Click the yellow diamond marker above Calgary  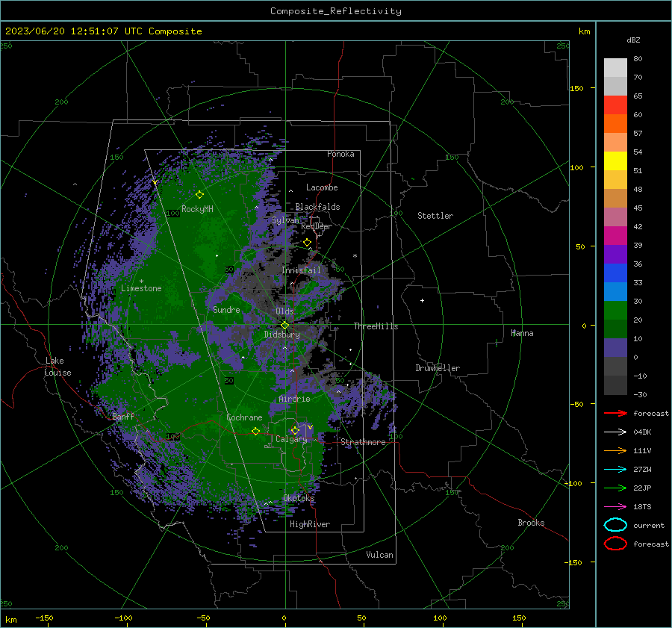(x=295, y=430)
